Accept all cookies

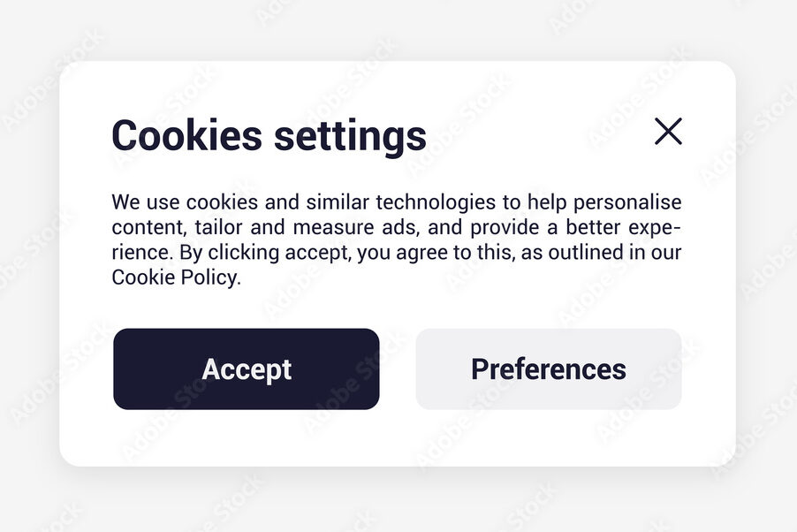click(x=246, y=369)
